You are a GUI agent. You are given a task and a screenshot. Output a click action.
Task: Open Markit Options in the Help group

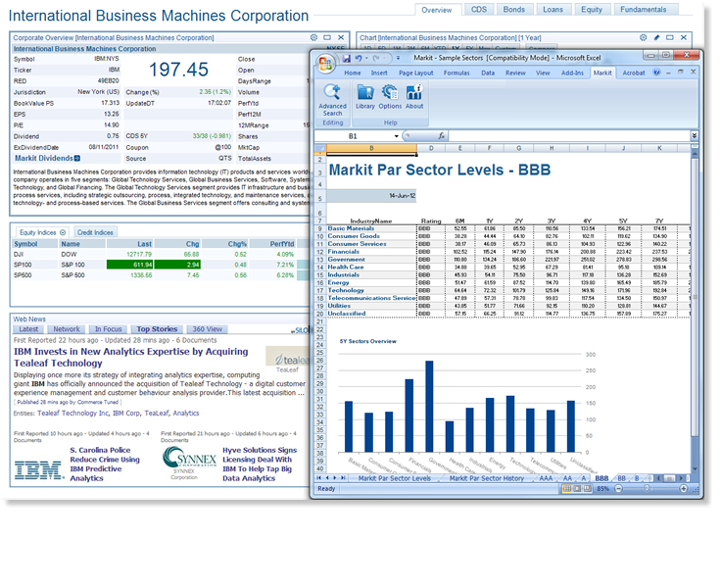(x=390, y=97)
